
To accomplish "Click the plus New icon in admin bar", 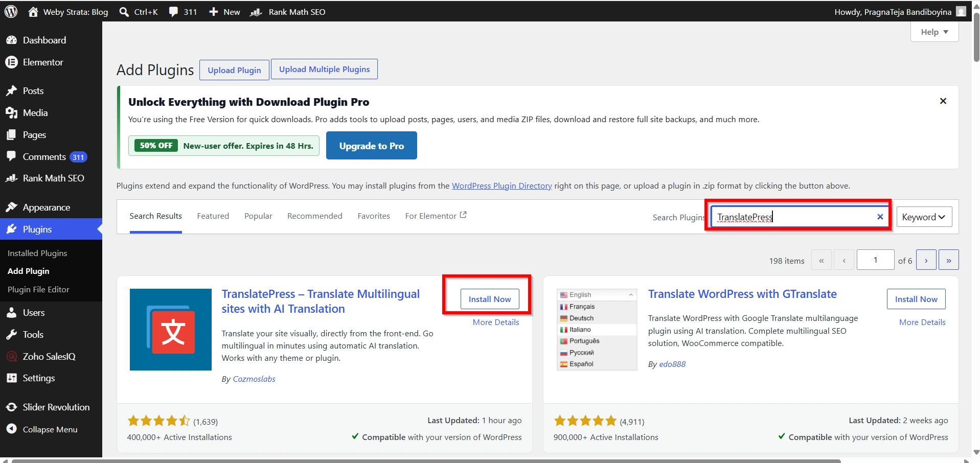I will click(x=214, y=12).
